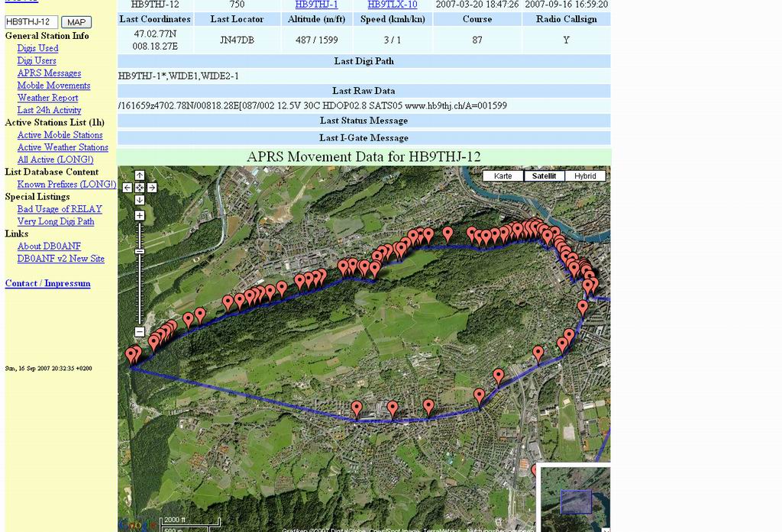Click the digi path text HB9THJ-1*,WIDE1,WIDE2-1
782x532 pixels.
coord(179,76)
